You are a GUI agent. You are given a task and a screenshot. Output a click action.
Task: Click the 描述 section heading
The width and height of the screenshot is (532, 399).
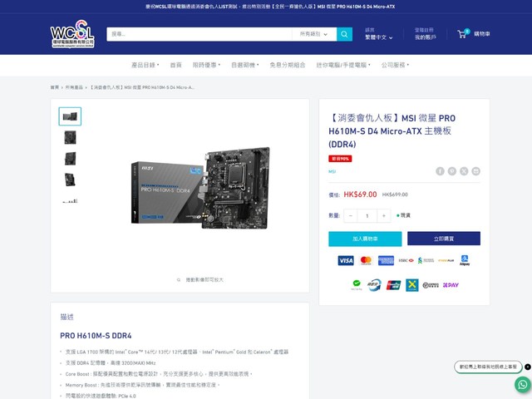(66, 317)
